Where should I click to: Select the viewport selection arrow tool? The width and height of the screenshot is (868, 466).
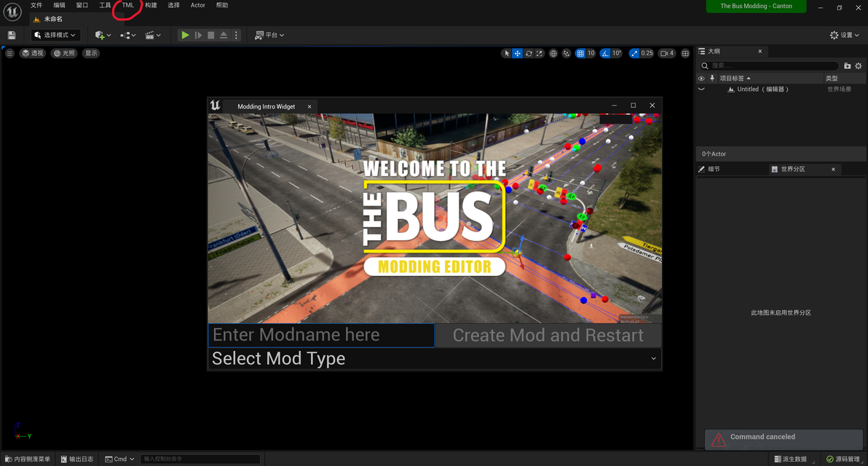pos(506,53)
